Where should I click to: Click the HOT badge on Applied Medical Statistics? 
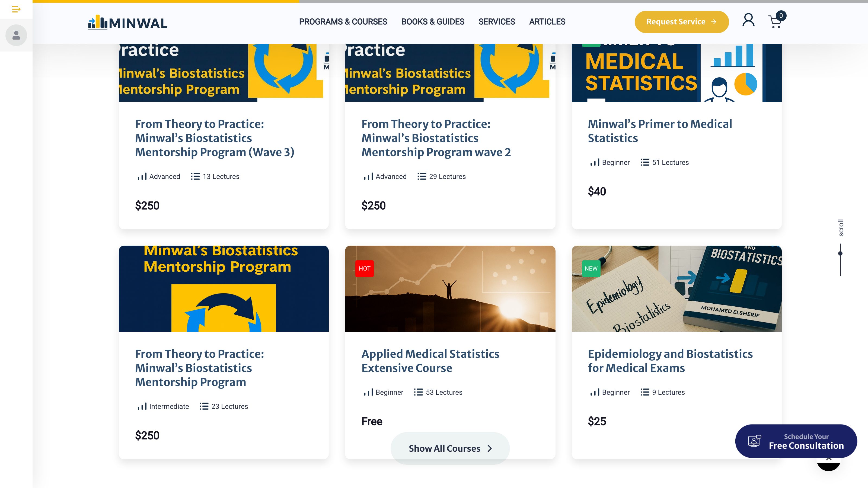click(364, 268)
